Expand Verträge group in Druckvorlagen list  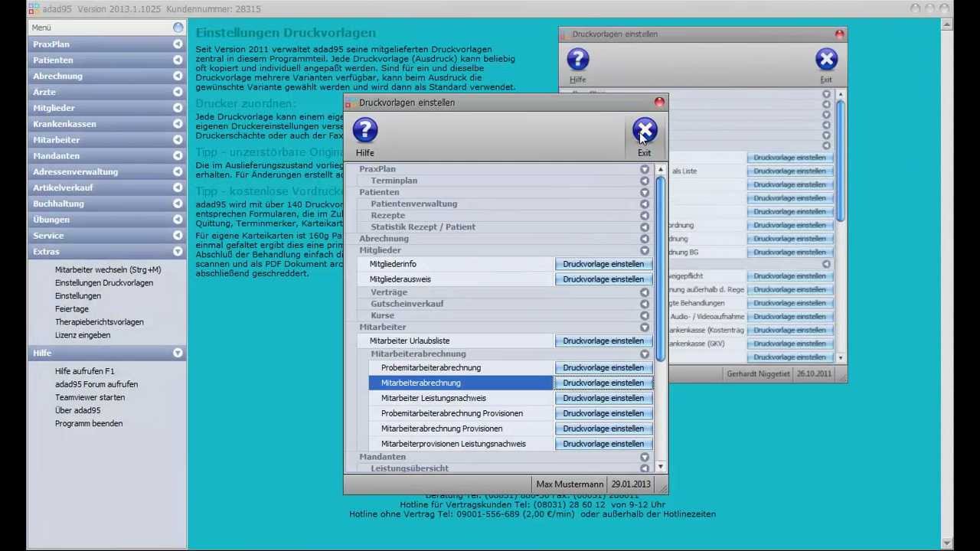(645, 292)
